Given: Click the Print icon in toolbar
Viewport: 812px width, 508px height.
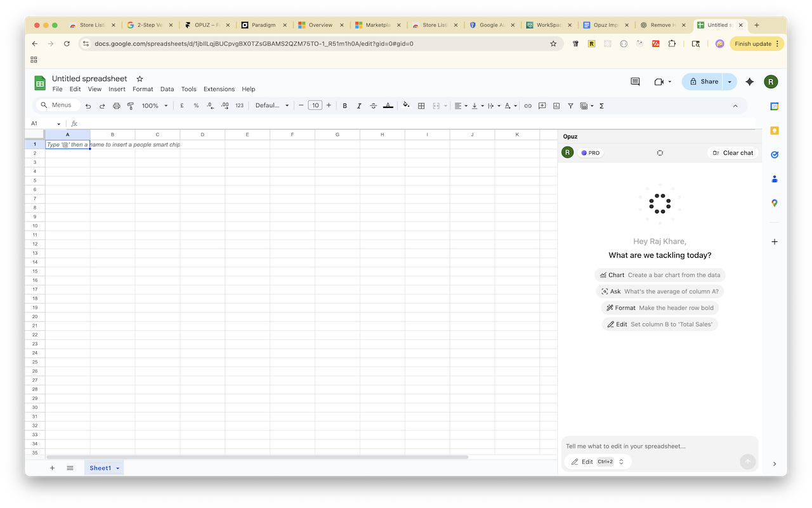Looking at the screenshot, I should pyautogui.click(x=117, y=106).
